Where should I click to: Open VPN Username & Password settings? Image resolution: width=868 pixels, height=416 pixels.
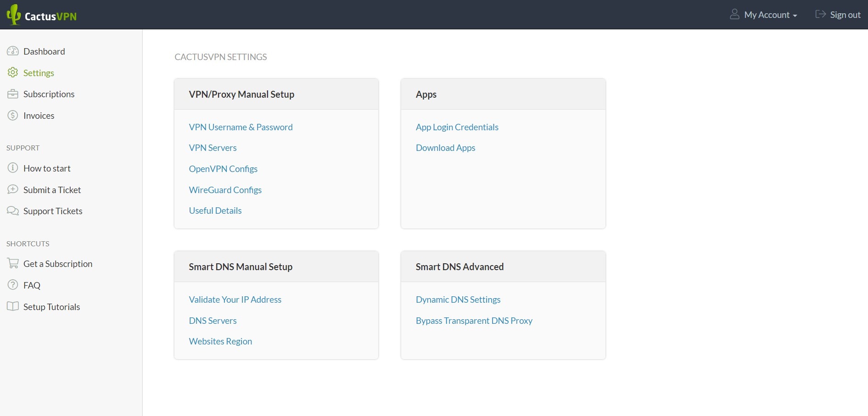coord(241,127)
